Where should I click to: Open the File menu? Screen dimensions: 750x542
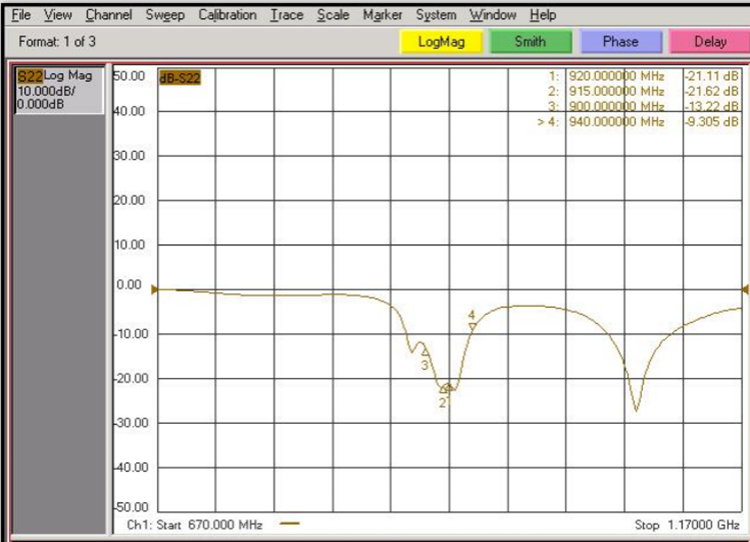coord(21,15)
